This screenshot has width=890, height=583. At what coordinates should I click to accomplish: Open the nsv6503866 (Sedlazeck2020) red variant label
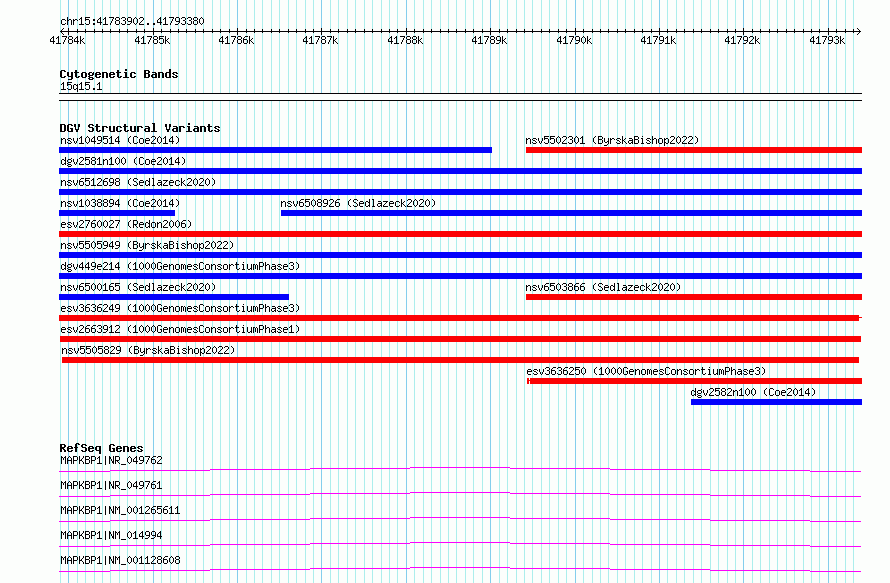(603, 287)
